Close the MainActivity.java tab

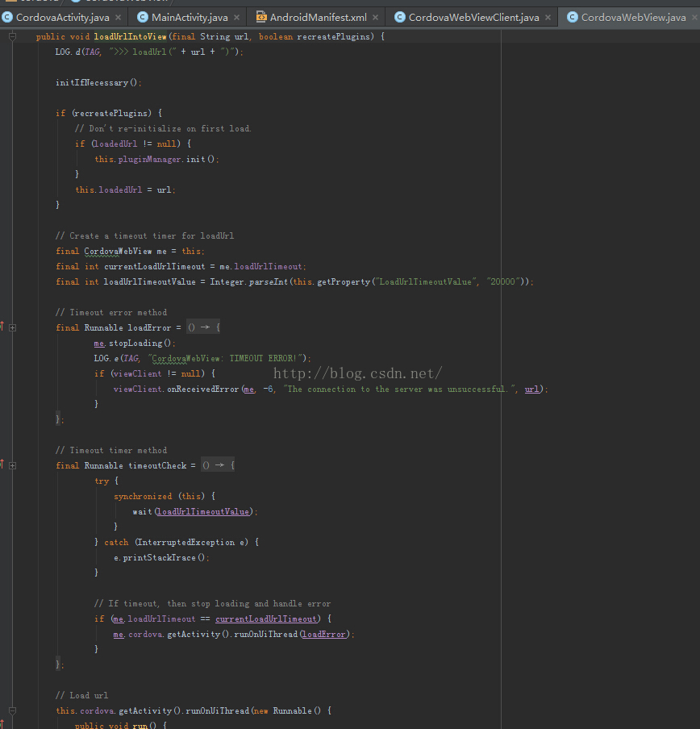click(x=237, y=17)
